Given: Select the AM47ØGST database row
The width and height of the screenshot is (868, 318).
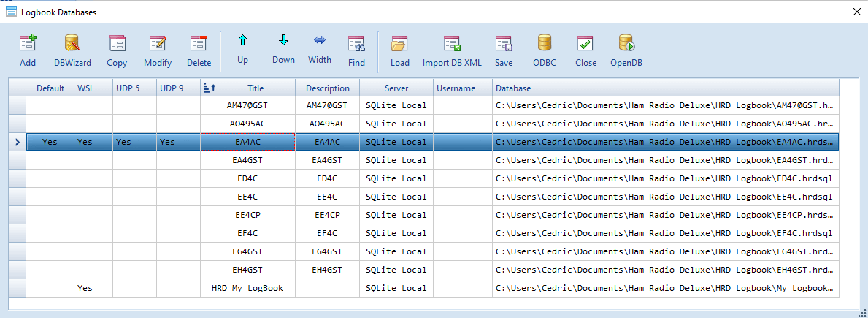Looking at the screenshot, I should (x=247, y=105).
